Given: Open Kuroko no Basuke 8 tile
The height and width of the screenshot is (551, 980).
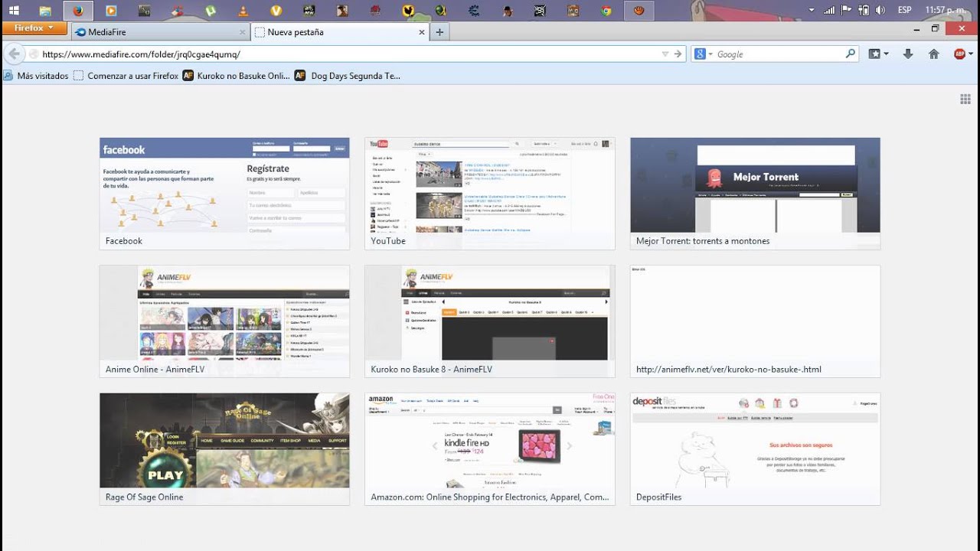Looking at the screenshot, I should (x=490, y=321).
